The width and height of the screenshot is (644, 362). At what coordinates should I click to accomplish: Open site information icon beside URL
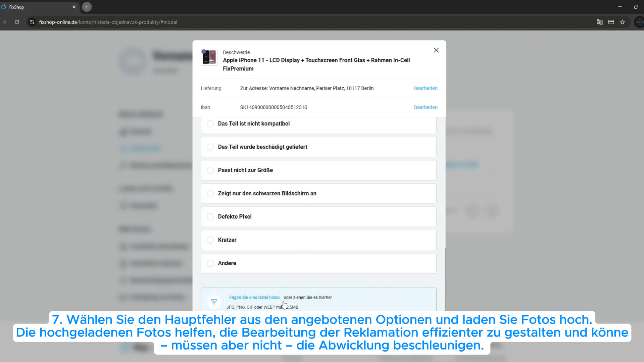[32, 22]
